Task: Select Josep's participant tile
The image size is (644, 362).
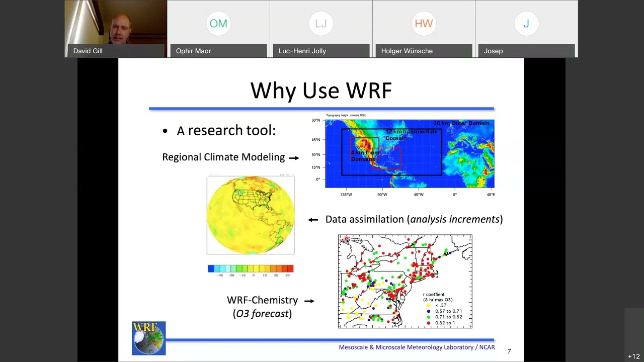Action: 526,29
